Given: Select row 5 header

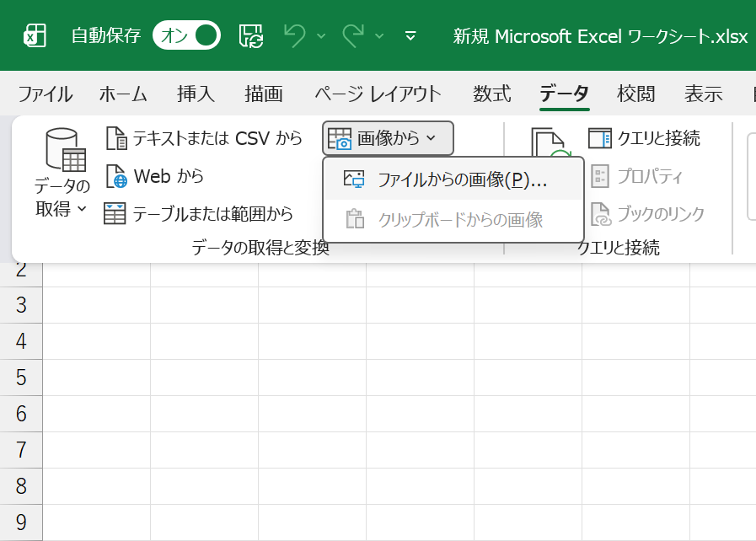Looking at the screenshot, I should [21, 378].
